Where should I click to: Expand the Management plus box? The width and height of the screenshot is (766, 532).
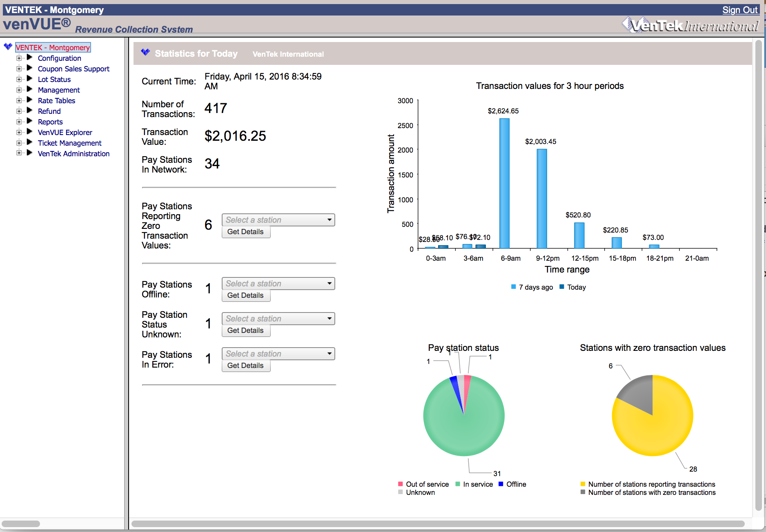pyautogui.click(x=19, y=90)
